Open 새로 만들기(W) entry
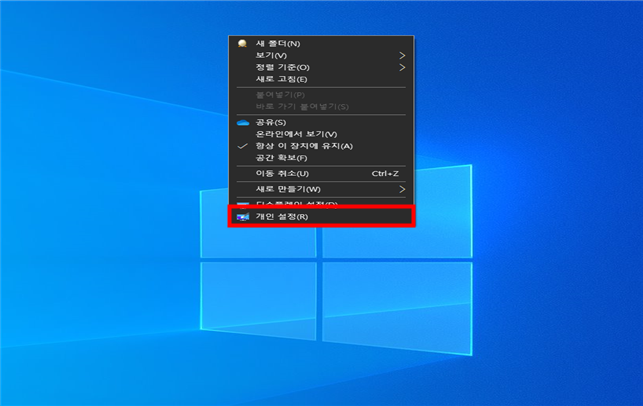Image resolution: width=643 pixels, height=406 pixels. 321,189
